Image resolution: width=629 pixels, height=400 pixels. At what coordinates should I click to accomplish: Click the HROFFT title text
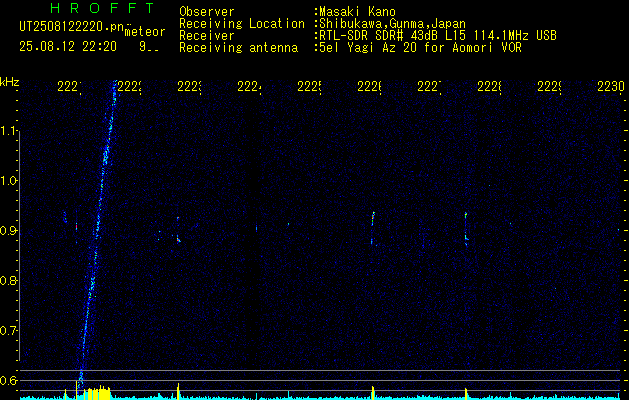click(103, 8)
